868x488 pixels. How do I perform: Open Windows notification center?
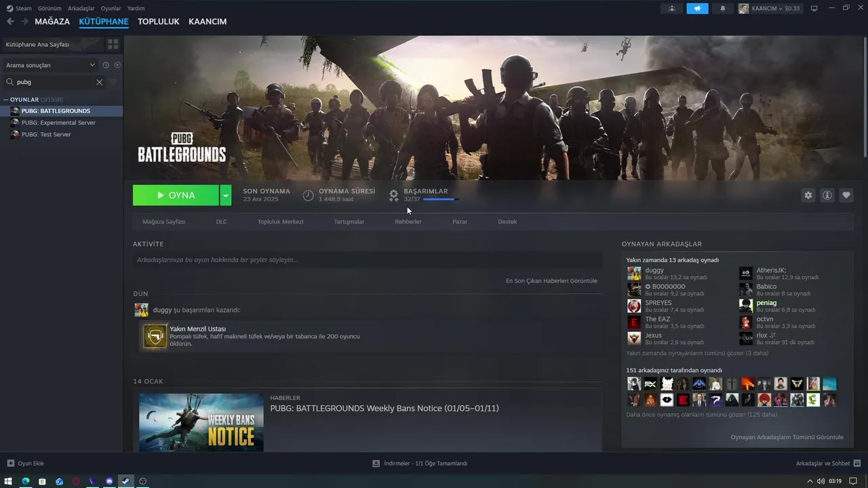853,481
